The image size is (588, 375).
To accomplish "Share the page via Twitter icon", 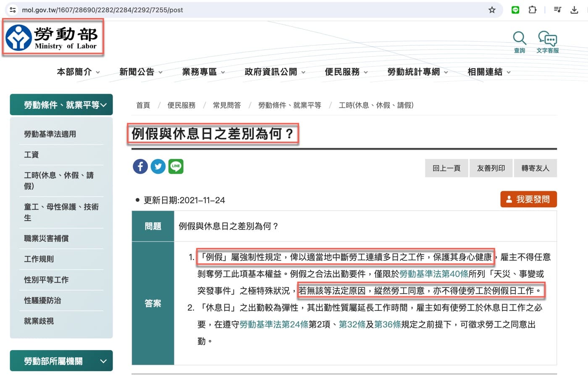I will pyautogui.click(x=158, y=166).
